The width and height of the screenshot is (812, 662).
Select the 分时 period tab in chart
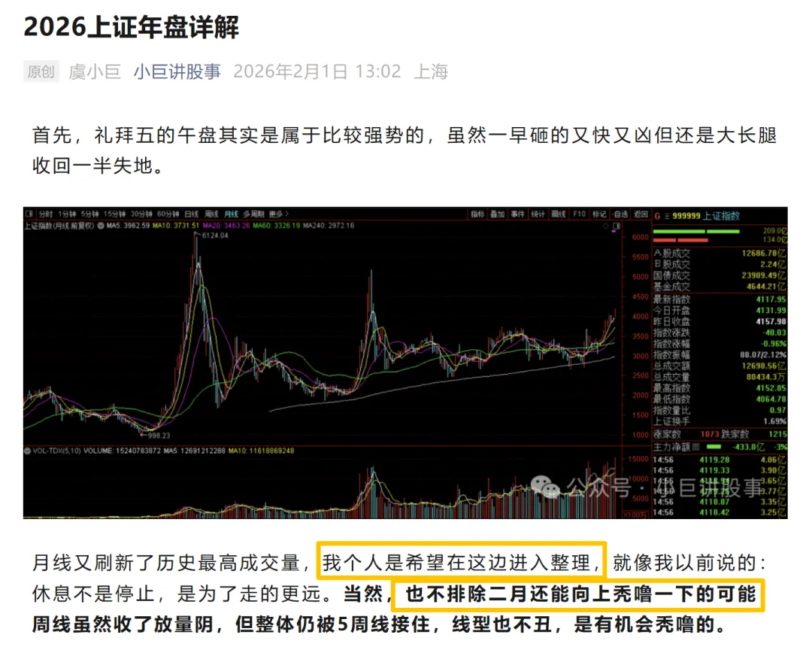46,214
